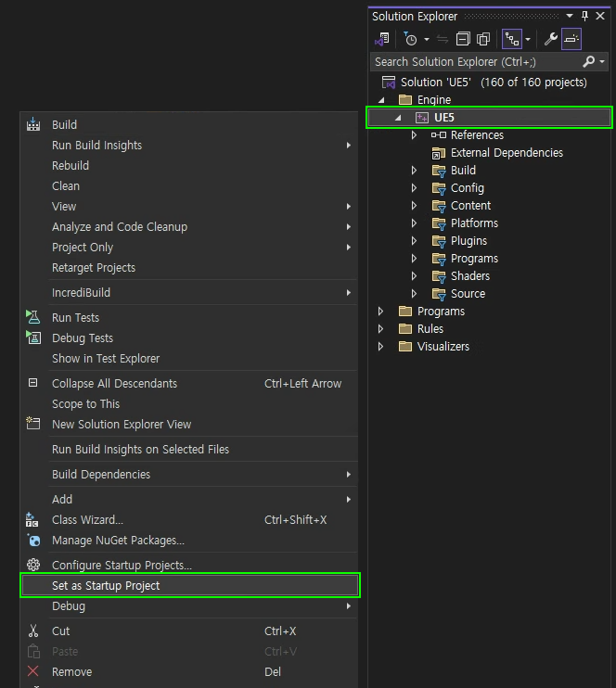Open the IncrediBuild submenu

189,293
